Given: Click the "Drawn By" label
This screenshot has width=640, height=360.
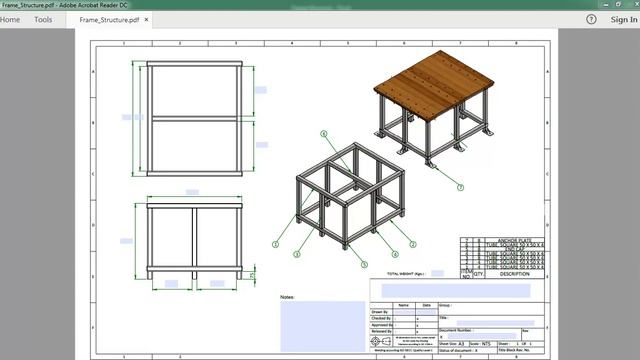Looking at the screenshot, I should (380, 312).
